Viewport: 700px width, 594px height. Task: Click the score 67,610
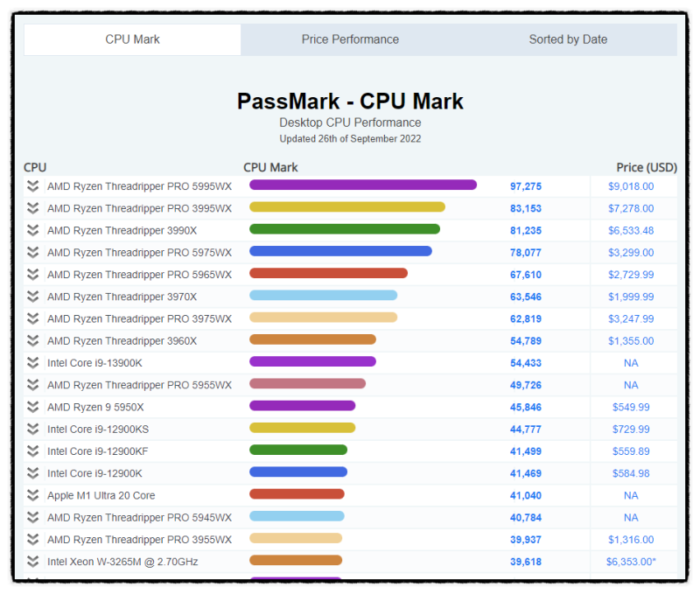tap(526, 275)
